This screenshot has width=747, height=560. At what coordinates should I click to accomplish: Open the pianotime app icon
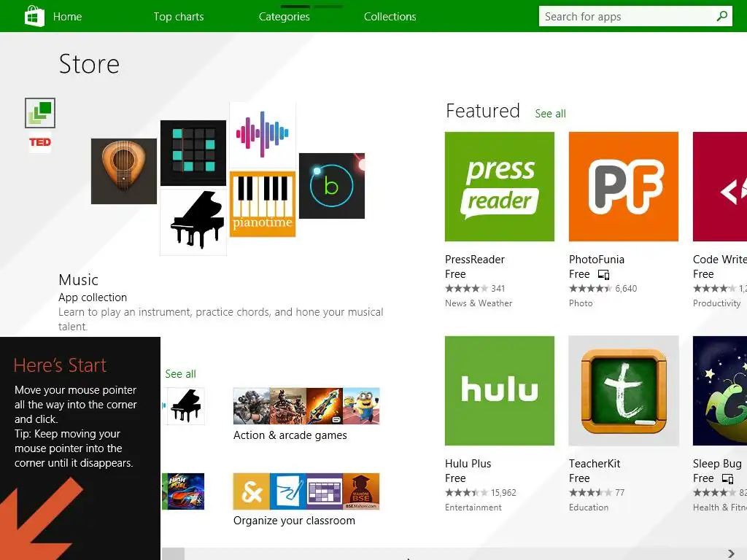(263, 204)
